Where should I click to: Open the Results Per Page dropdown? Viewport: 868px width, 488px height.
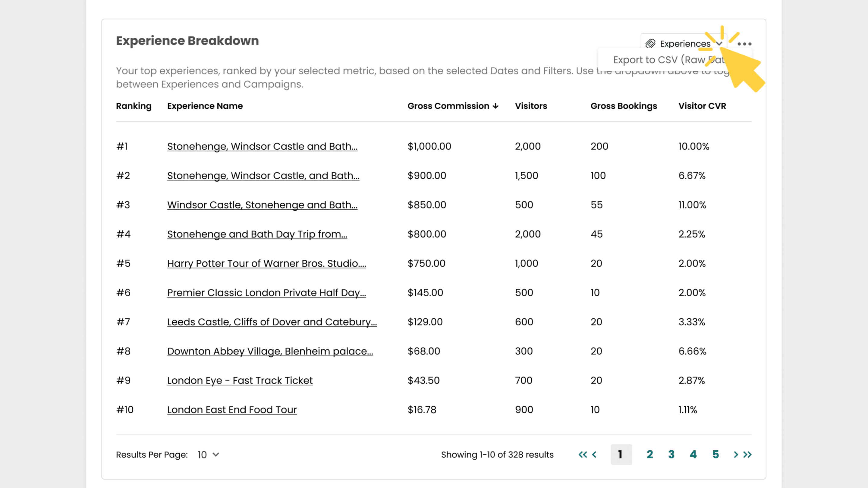[208, 455]
